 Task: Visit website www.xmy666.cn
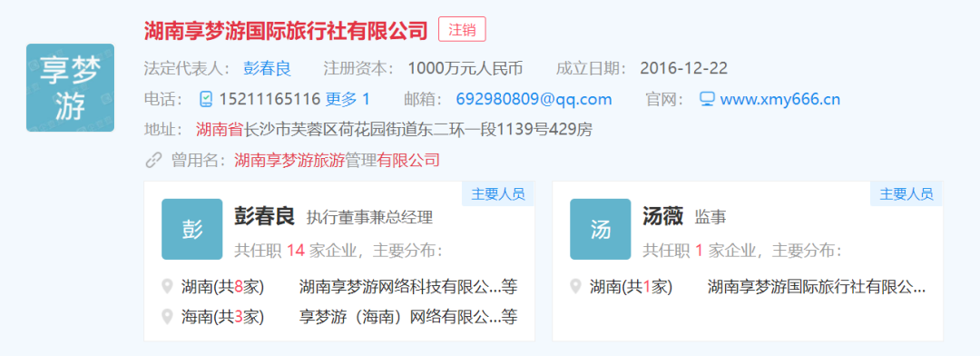(x=780, y=99)
